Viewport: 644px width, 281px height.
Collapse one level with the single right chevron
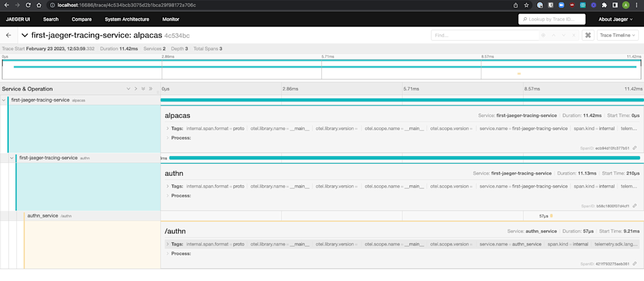[136, 89]
